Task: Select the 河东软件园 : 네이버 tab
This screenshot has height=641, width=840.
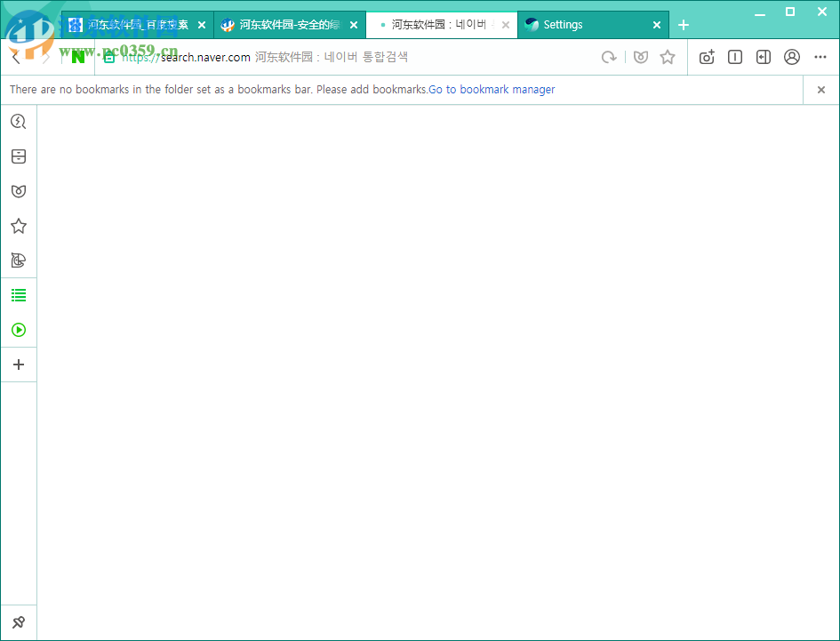Action: tap(442, 25)
